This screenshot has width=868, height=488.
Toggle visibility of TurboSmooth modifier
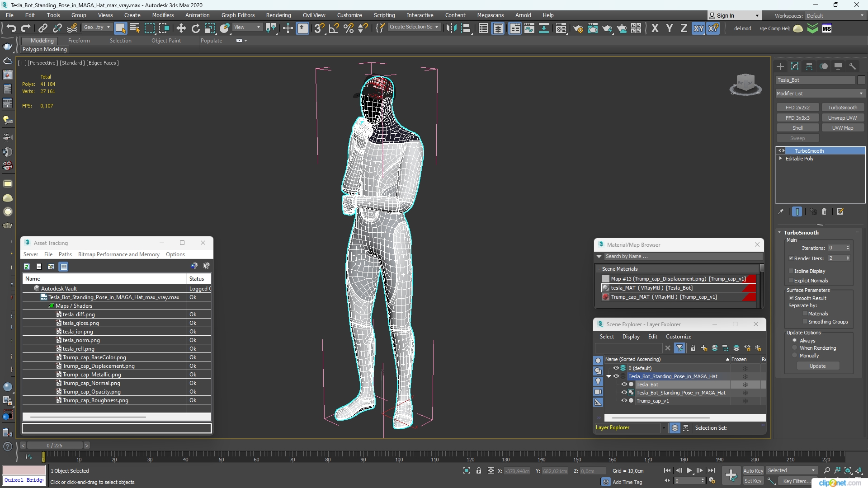pyautogui.click(x=782, y=151)
